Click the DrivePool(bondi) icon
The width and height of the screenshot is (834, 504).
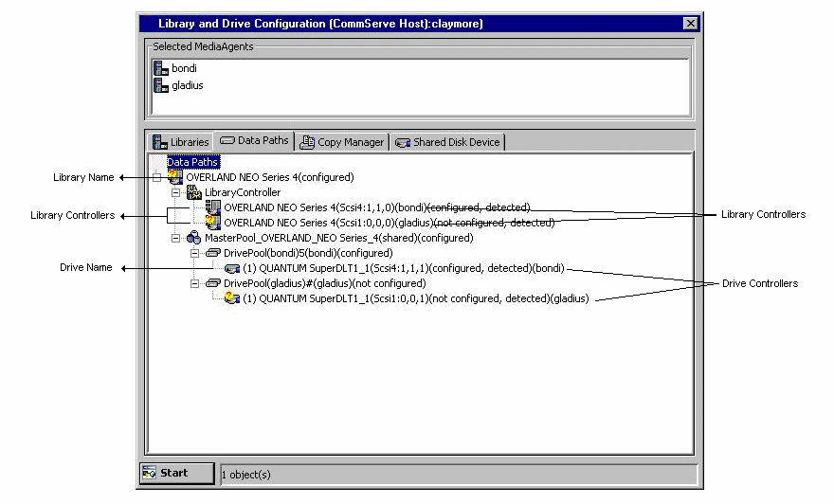point(212,253)
